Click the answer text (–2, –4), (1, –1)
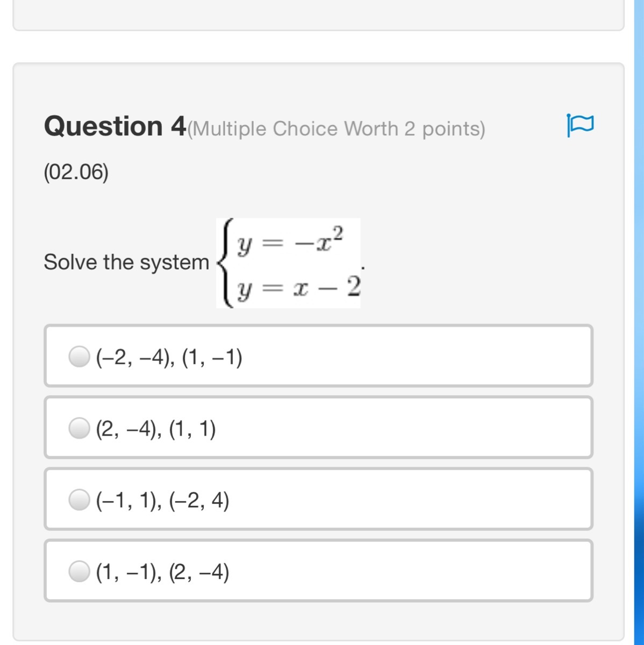Viewport: 644px width, 645px height. point(169,357)
